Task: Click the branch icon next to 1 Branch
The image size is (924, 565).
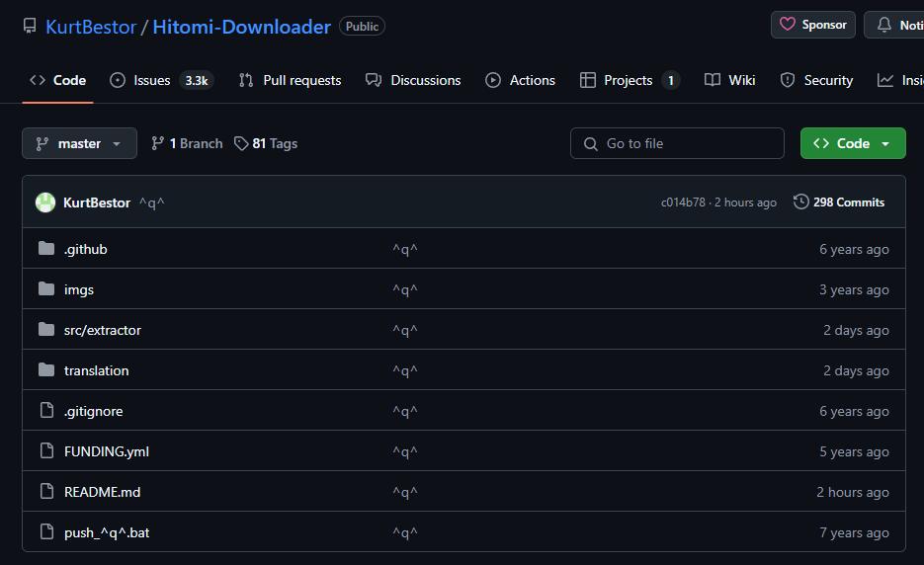Action: pyautogui.click(x=157, y=143)
